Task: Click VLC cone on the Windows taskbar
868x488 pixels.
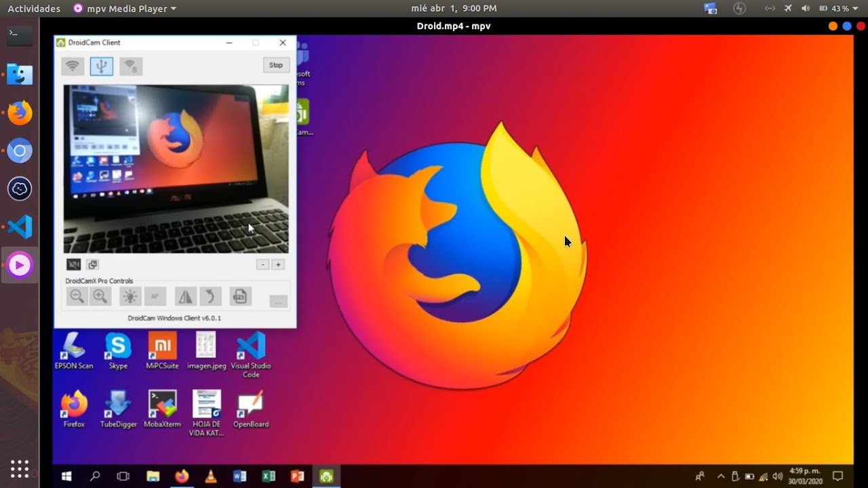Action: (211, 476)
